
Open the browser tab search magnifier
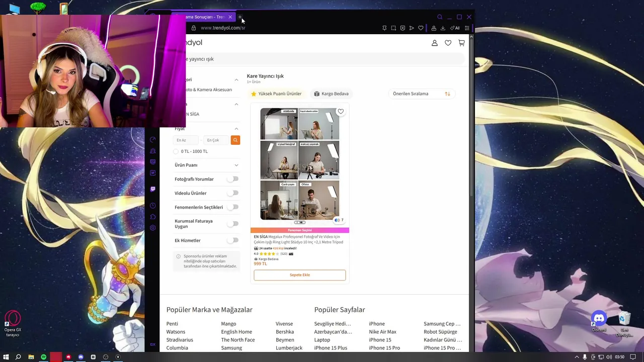(440, 17)
